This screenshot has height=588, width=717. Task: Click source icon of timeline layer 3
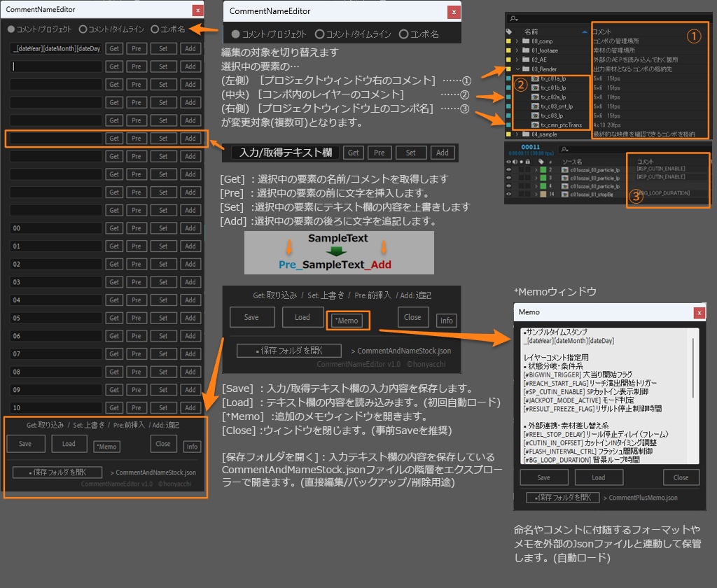[x=565, y=178]
